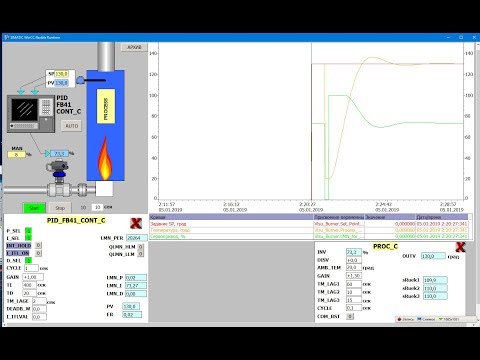Click the SP setpoint value field

click(62, 74)
